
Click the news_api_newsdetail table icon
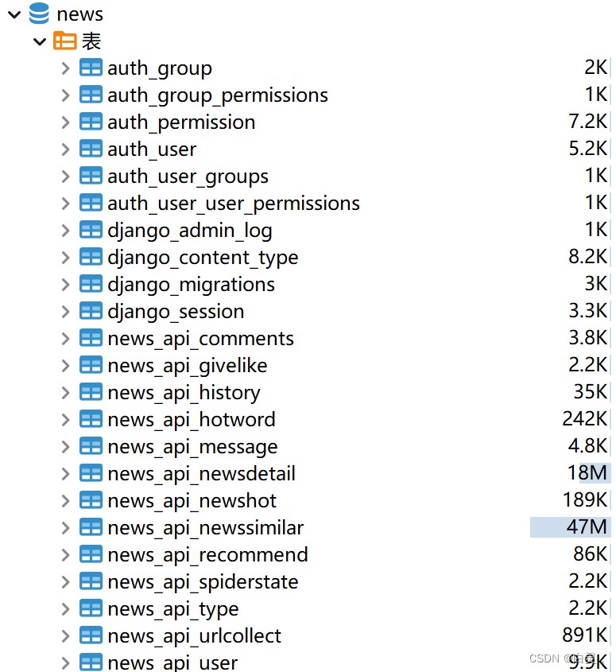(91, 473)
